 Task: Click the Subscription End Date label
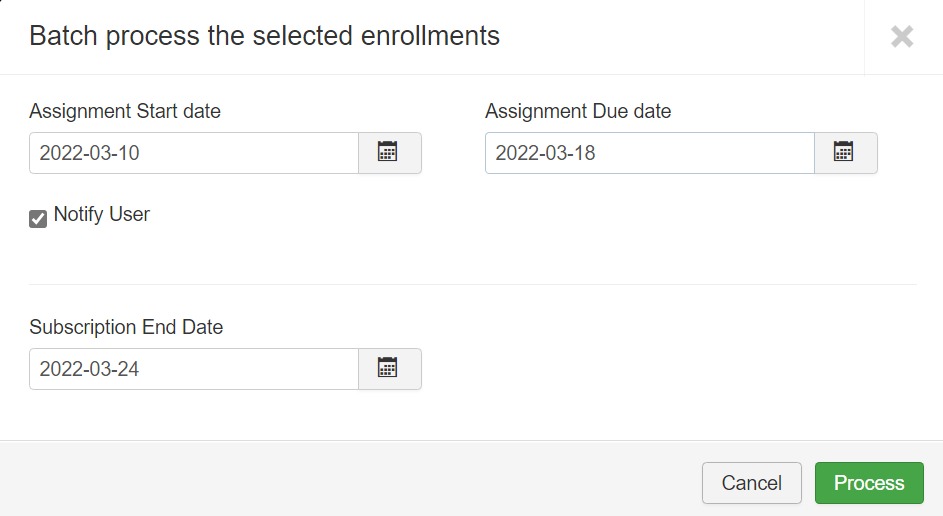click(x=126, y=327)
